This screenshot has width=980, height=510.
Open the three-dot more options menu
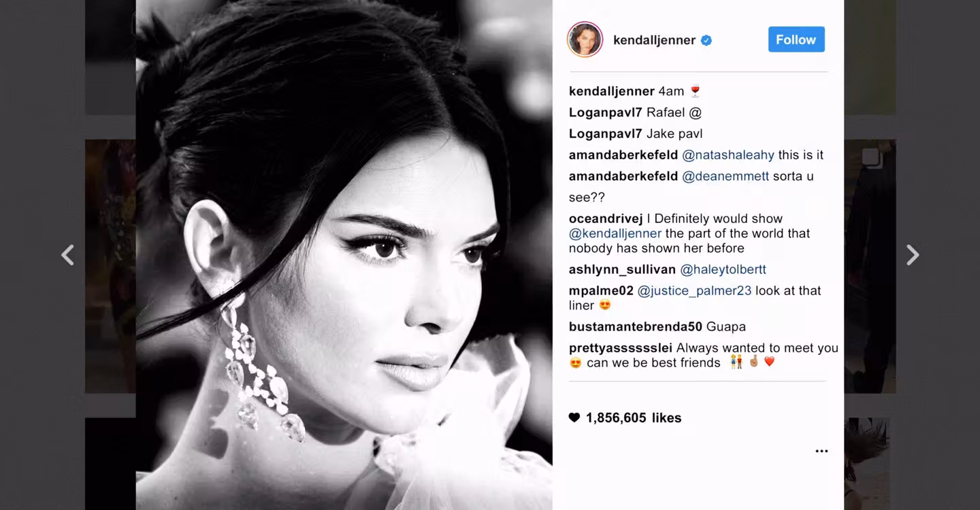pos(821,452)
